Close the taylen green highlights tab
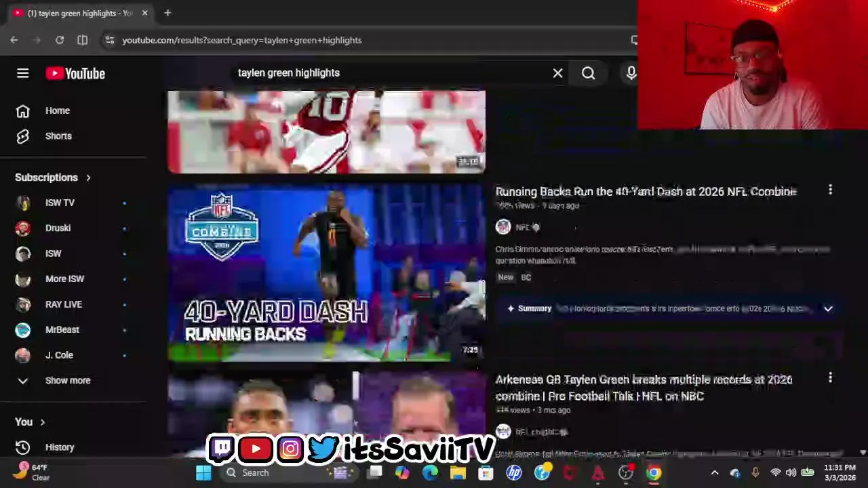The image size is (868, 488). click(x=144, y=13)
